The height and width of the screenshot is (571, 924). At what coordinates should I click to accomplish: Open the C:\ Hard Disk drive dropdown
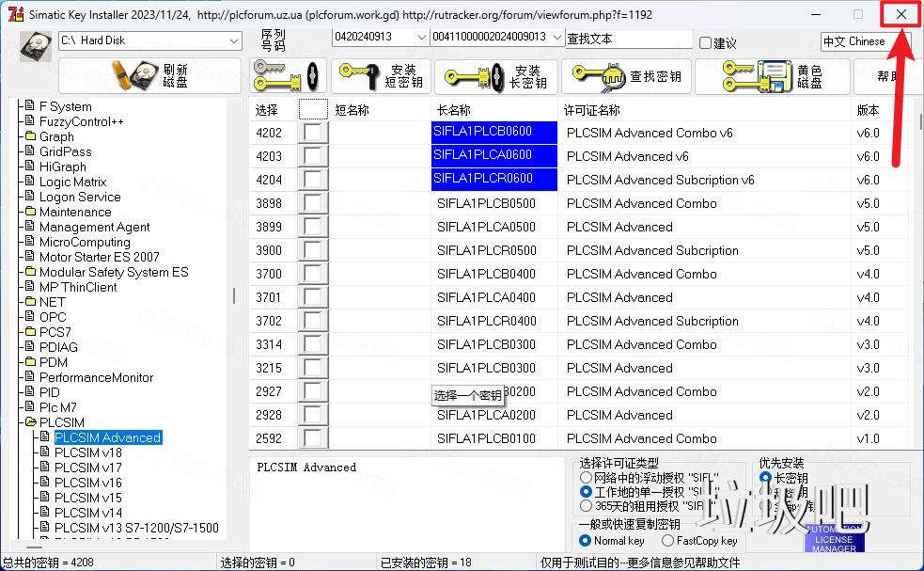(x=235, y=41)
